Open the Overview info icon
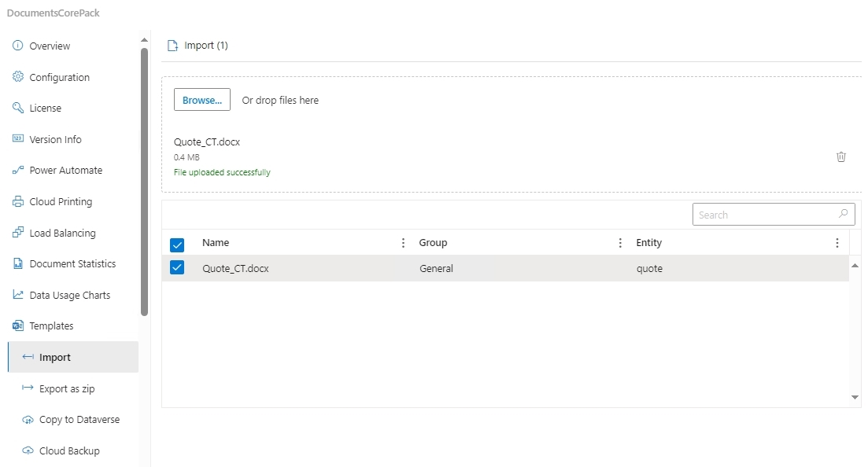The height and width of the screenshot is (467, 868). coord(18,46)
